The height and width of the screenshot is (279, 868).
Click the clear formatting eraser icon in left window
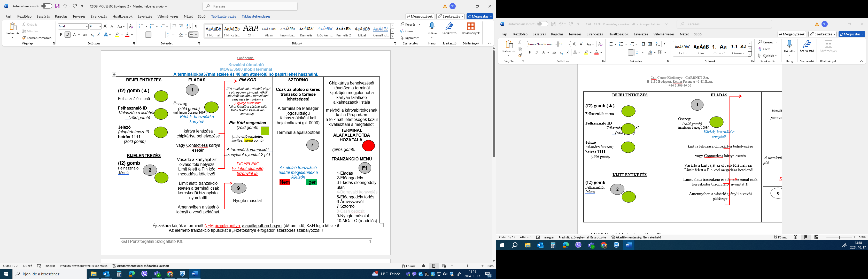tap(131, 26)
